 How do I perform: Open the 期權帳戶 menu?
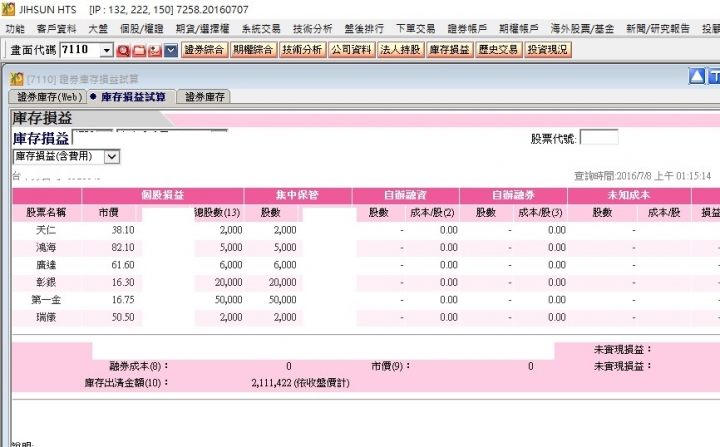(518, 29)
